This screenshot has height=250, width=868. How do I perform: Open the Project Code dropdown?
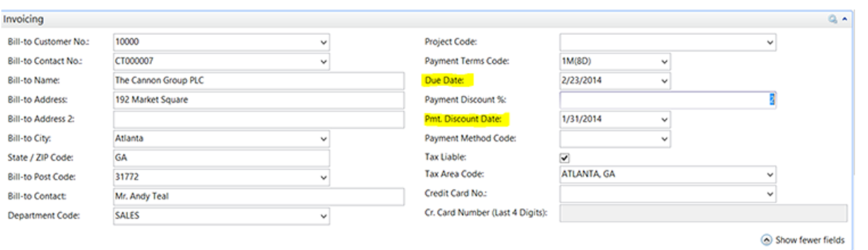(770, 42)
